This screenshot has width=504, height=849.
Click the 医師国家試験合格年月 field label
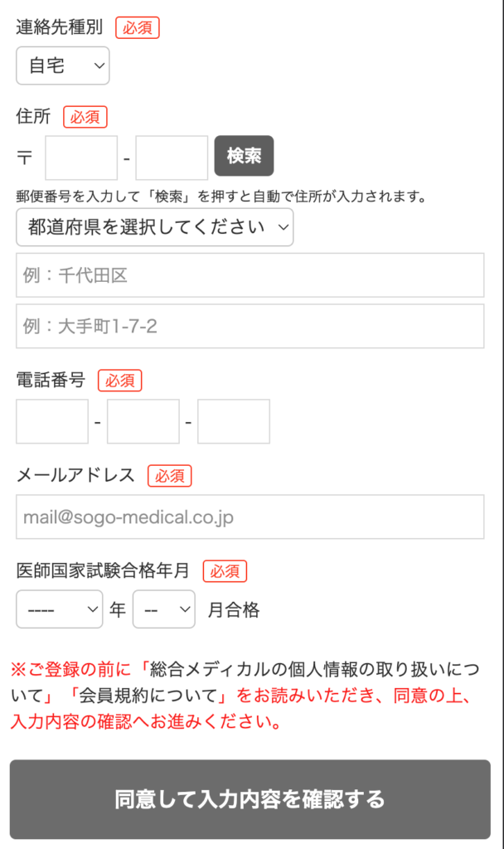103,570
